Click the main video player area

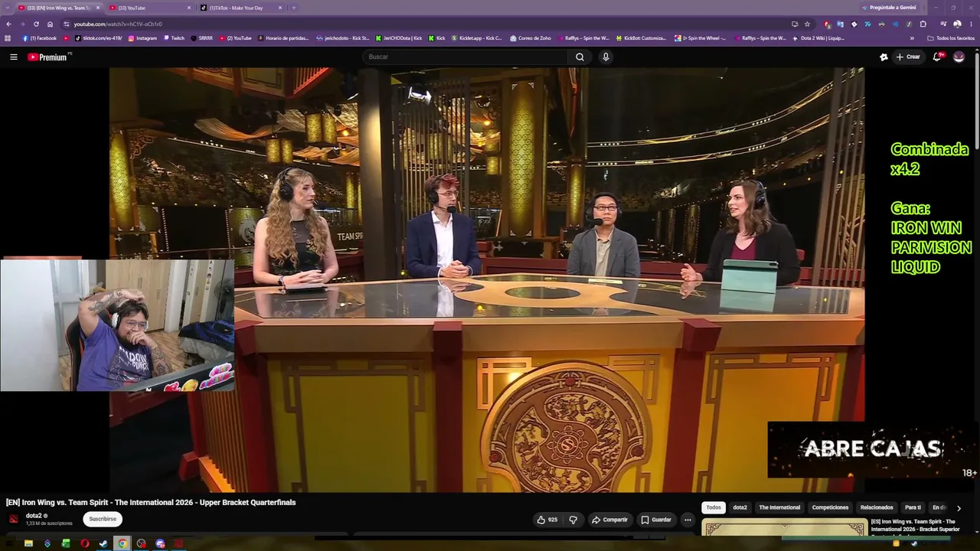(487, 279)
